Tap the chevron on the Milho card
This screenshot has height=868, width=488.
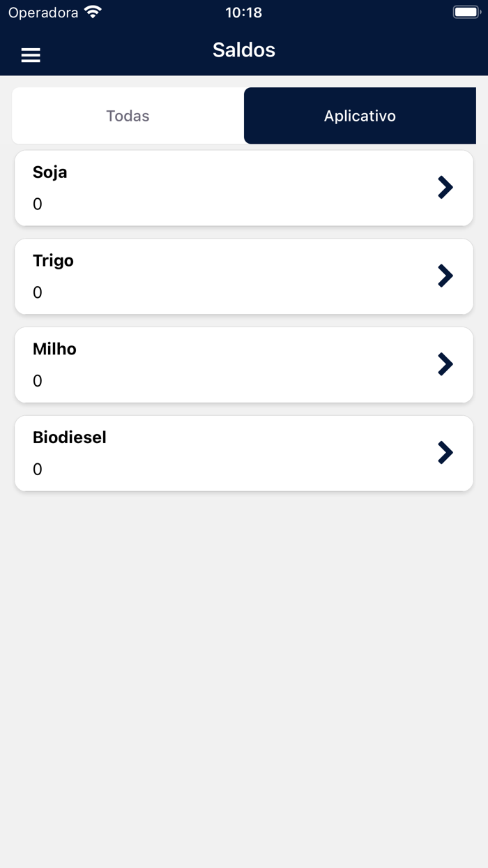point(445,364)
